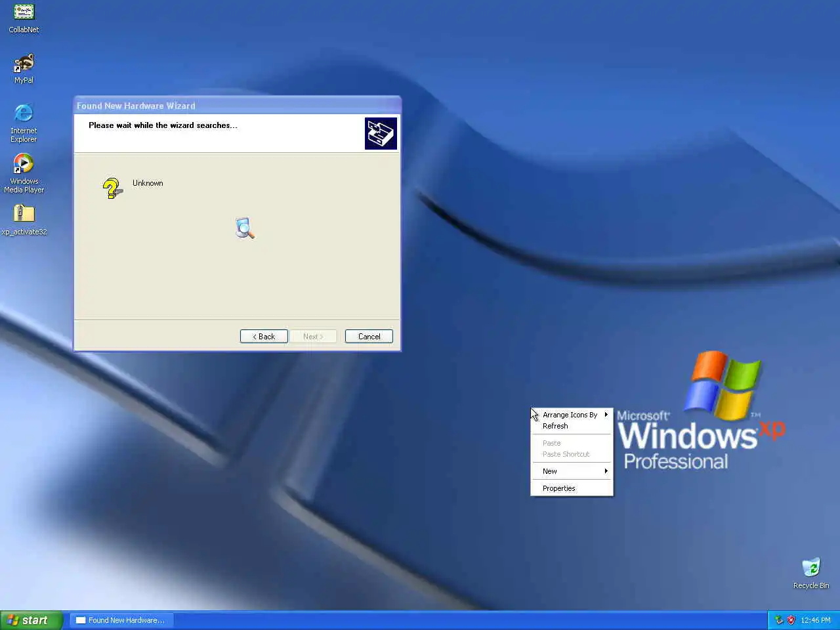
Task: Click the Back button in wizard
Action: pos(264,337)
